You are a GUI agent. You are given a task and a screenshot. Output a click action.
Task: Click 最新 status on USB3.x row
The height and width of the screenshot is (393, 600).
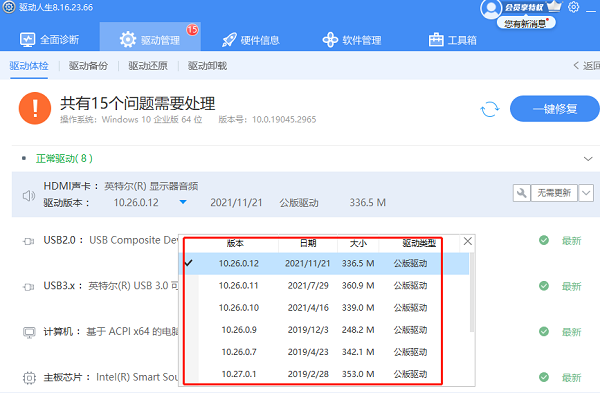(572, 286)
